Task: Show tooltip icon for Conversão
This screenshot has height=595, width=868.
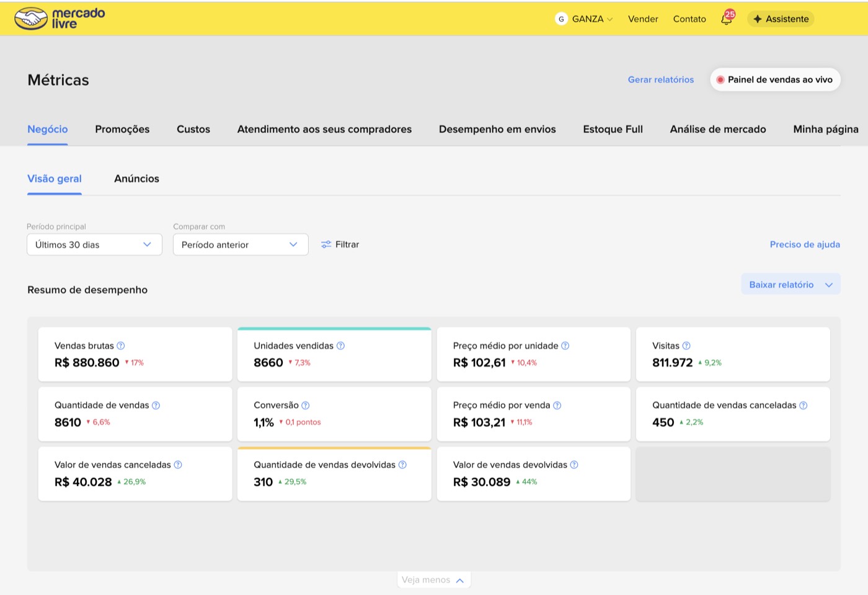Action: (x=305, y=405)
